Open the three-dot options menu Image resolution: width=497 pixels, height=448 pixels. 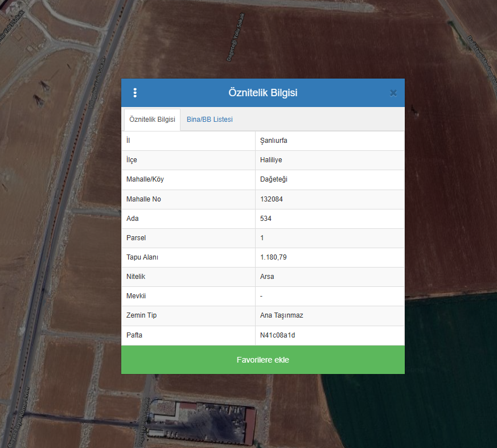tap(135, 93)
